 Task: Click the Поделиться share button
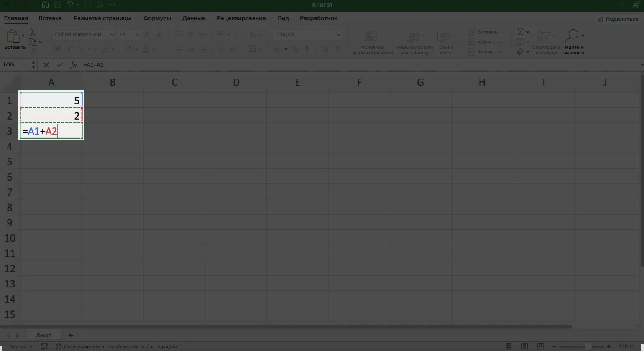pyautogui.click(x=618, y=19)
